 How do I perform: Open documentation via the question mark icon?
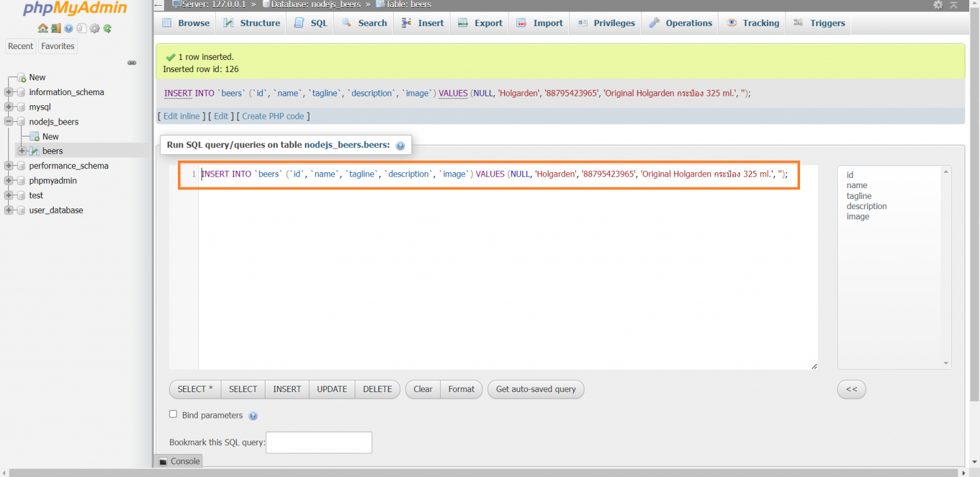pos(68,28)
